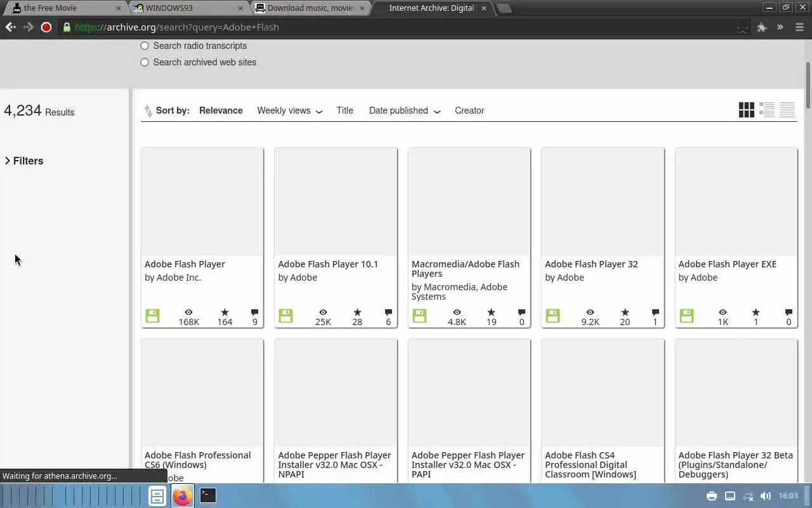
Task: Click the browser forward arrow
Action: tap(29, 27)
